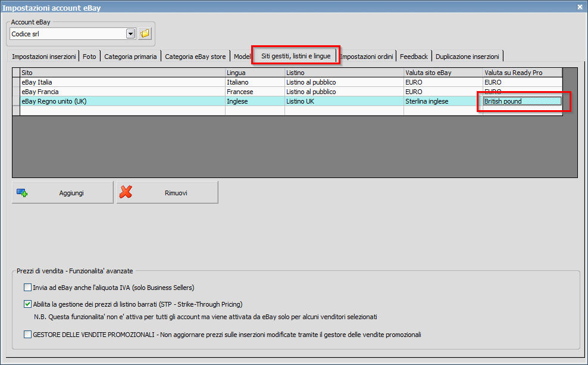The height and width of the screenshot is (365, 588).
Task: Click the Valuta su Ready Pro header
Action: pos(523,73)
